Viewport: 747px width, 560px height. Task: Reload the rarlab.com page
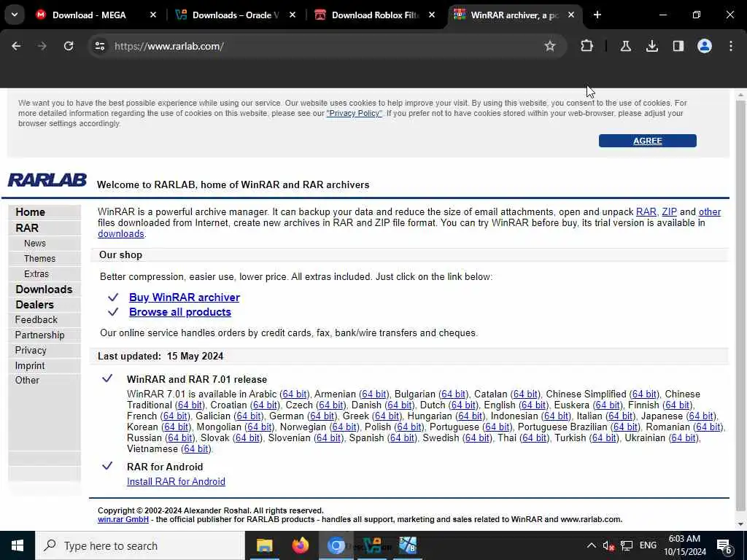click(69, 46)
